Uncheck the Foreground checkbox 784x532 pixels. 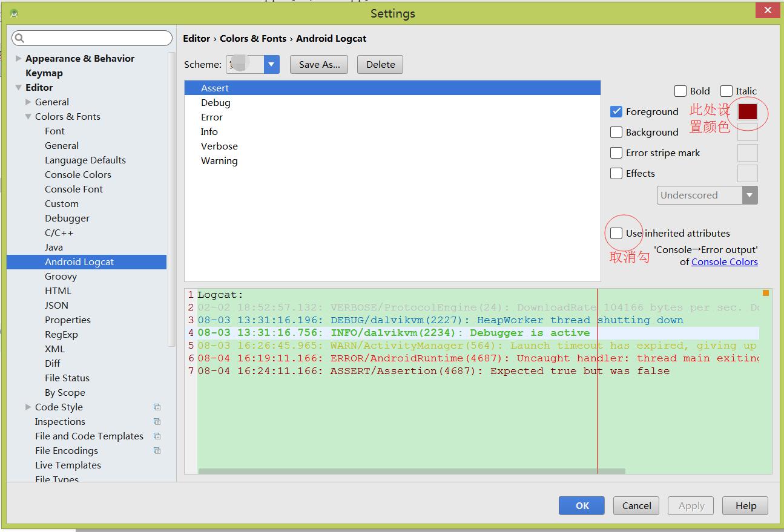pyautogui.click(x=616, y=112)
